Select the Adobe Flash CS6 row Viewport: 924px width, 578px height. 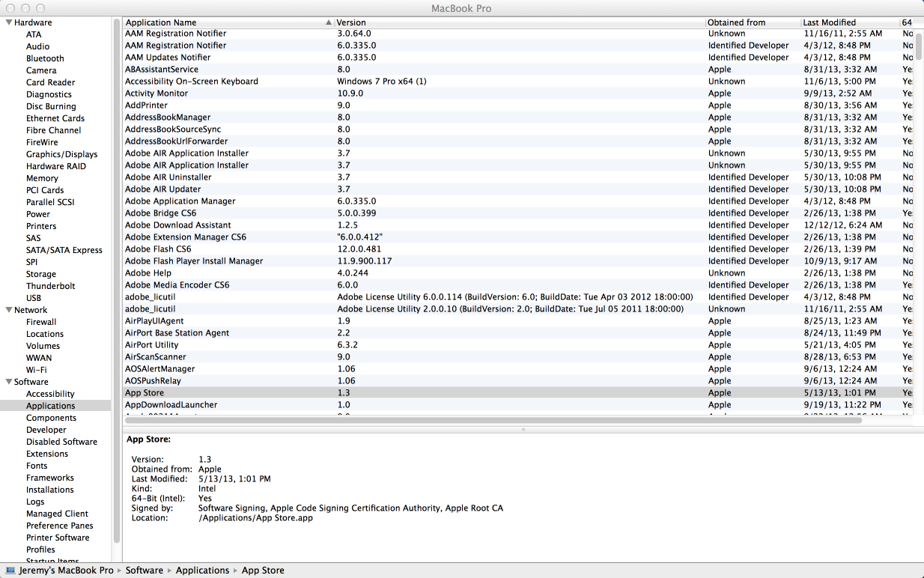pyautogui.click(x=158, y=249)
